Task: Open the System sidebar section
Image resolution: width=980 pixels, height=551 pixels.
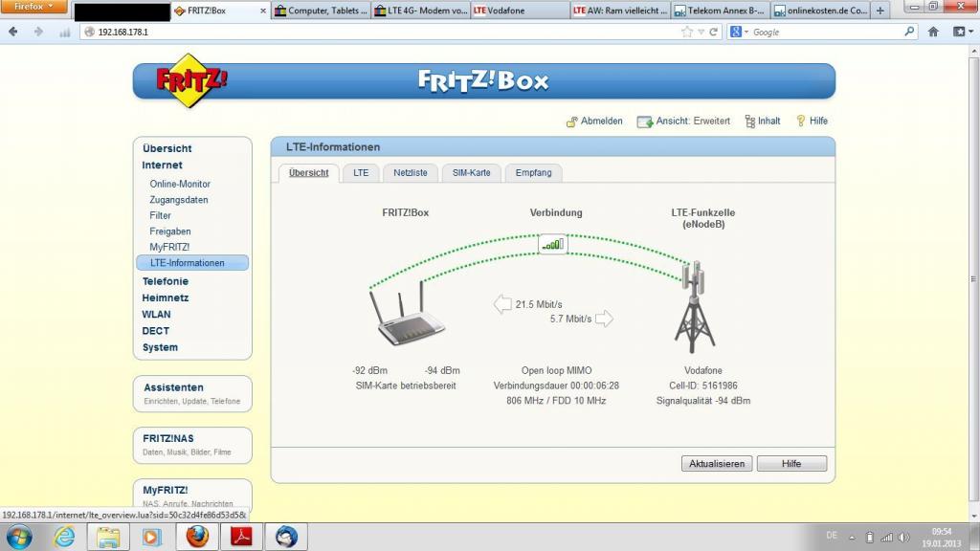Action: click(x=160, y=348)
